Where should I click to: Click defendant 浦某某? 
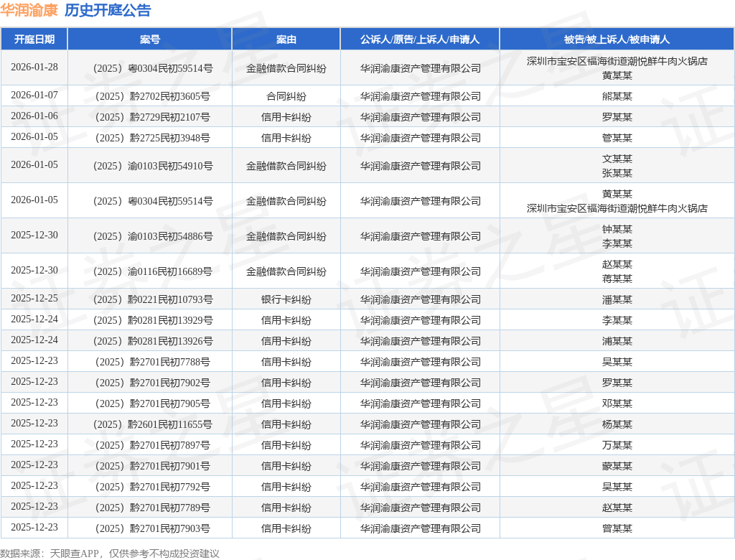617,342
